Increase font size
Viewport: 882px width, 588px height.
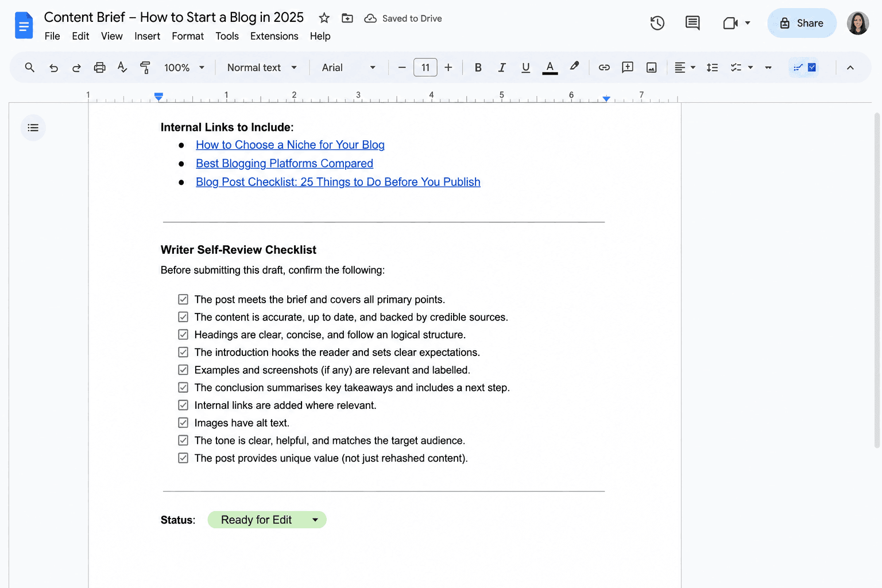448,67
